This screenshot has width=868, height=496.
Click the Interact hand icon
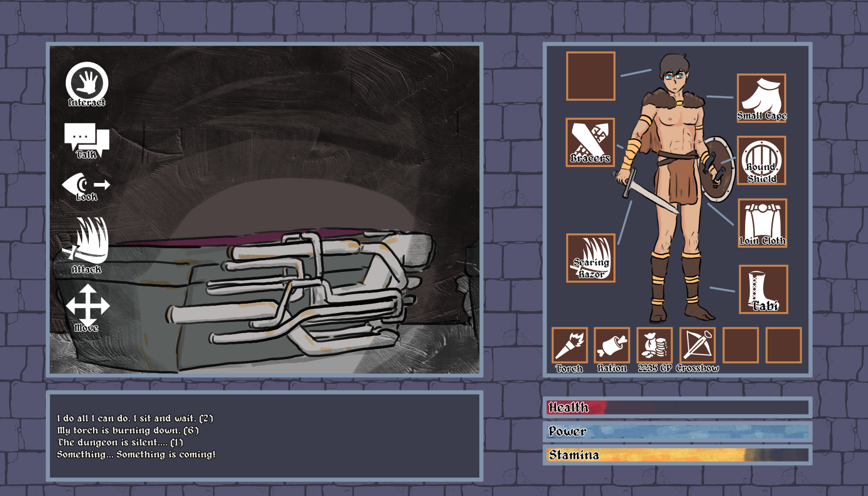coord(87,83)
